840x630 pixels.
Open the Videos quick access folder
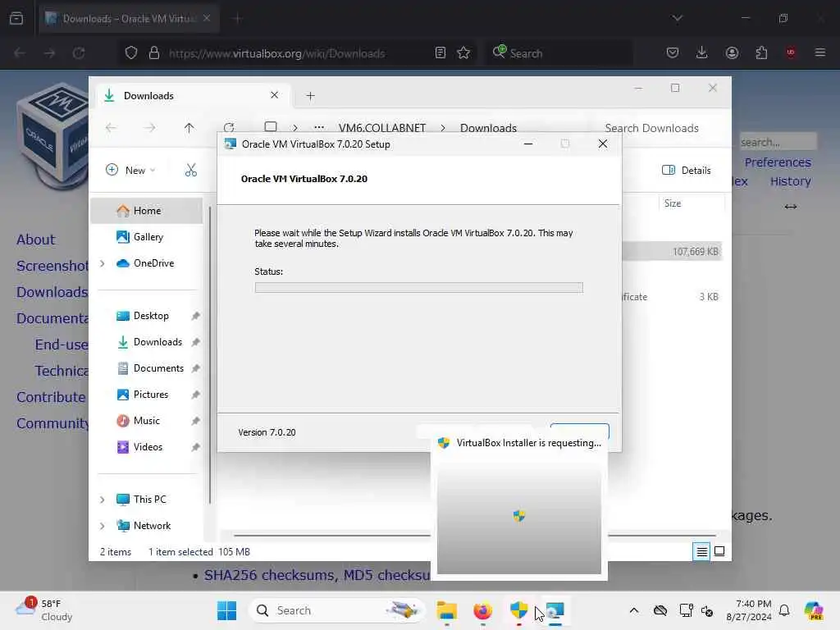(148, 447)
